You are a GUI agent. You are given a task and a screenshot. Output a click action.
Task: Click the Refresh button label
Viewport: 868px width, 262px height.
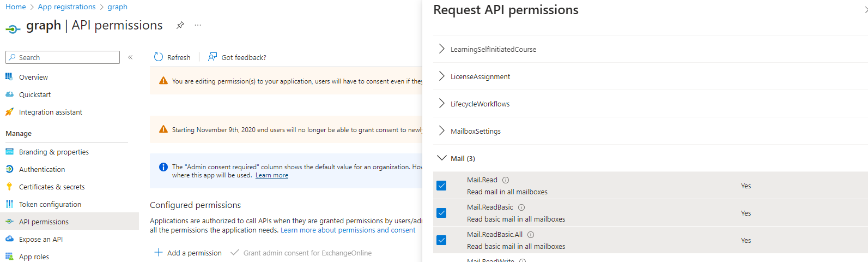[x=179, y=57]
